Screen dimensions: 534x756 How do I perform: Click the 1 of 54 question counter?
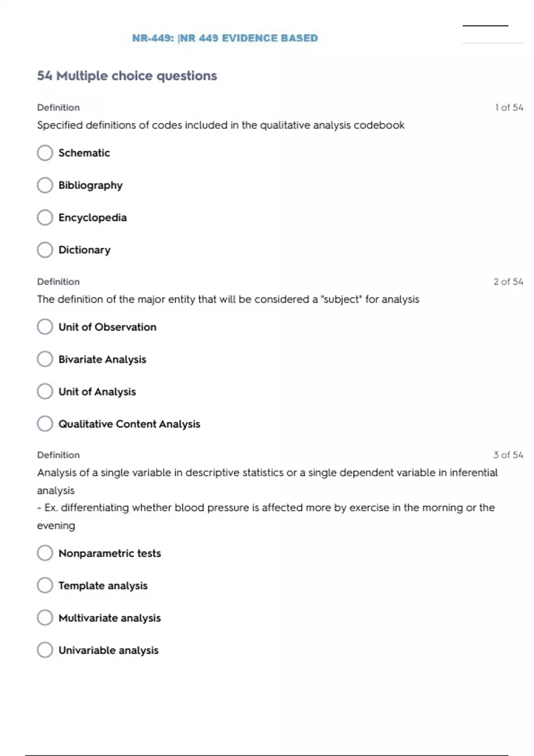tap(509, 108)
